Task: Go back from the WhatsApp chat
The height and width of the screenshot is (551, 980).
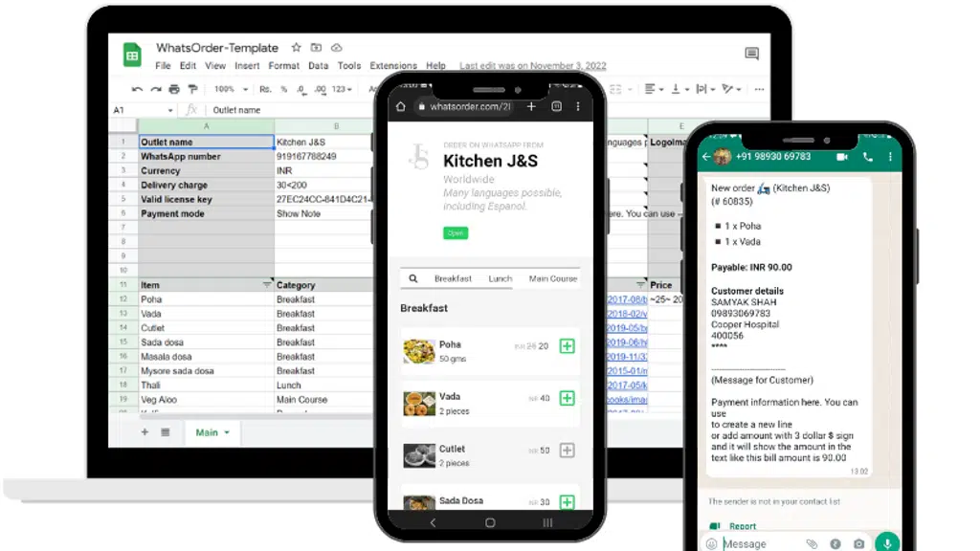Action: click(706, 157)
